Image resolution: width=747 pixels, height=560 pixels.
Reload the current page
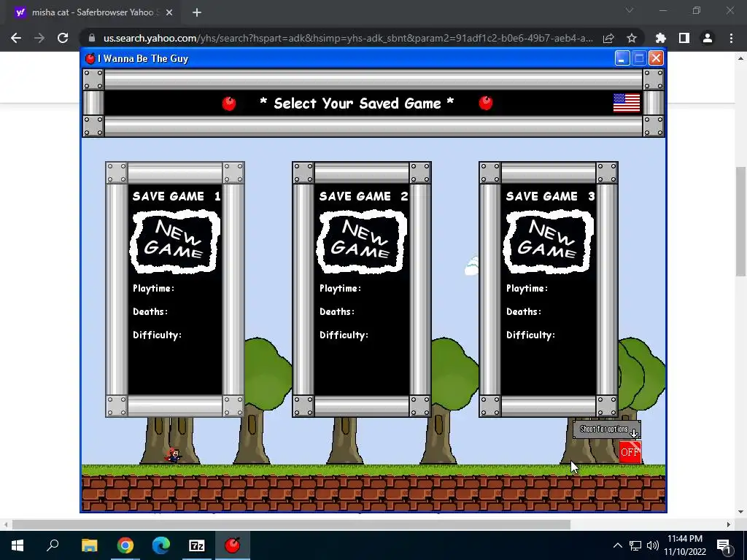[x=63, y=38]
